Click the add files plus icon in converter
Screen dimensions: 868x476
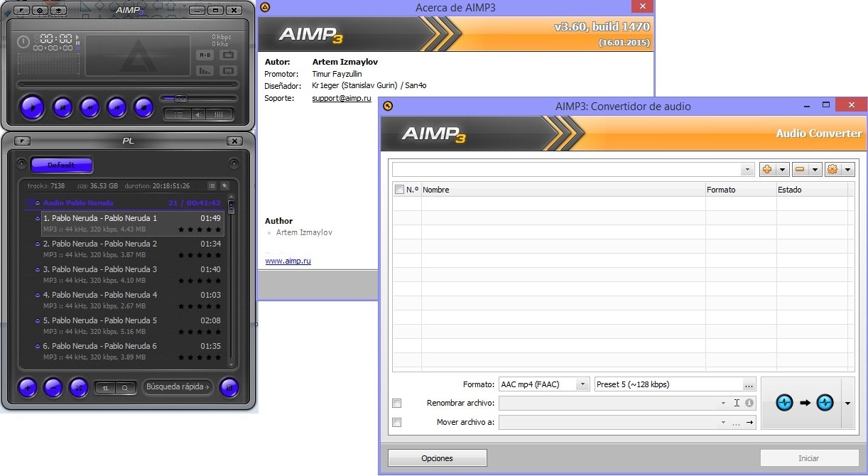coord(766,170)
